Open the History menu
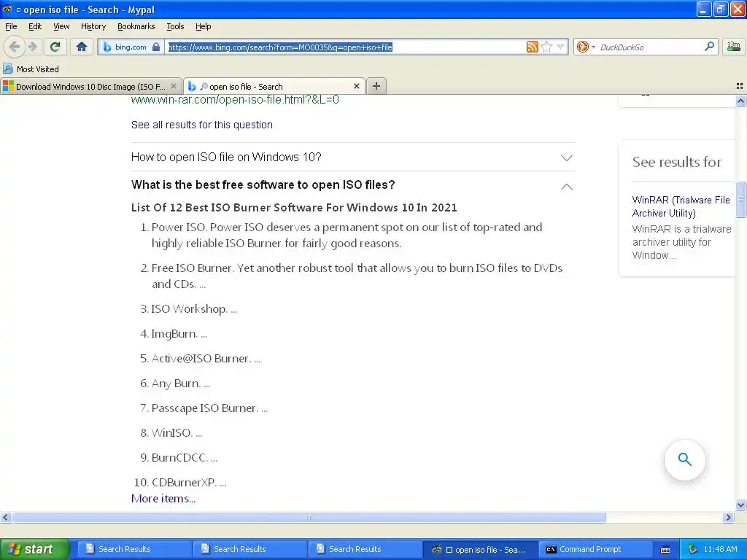 (x=93, y=26)
